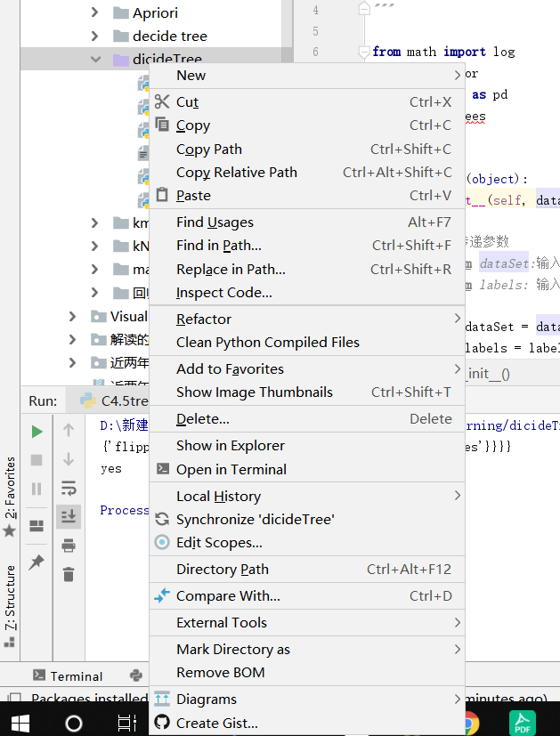Choose Delete... entry
This screenshot has width=560, height=736.
coord(307,418)
